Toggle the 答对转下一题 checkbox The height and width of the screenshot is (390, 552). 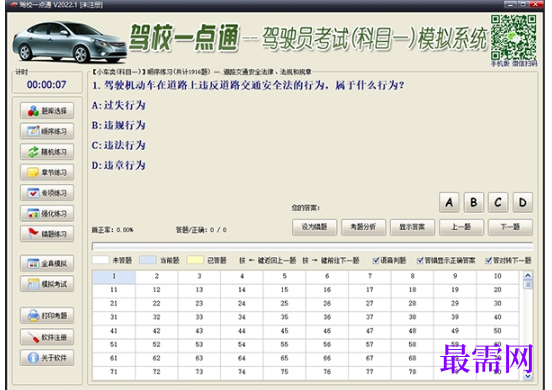click(488, 260)
